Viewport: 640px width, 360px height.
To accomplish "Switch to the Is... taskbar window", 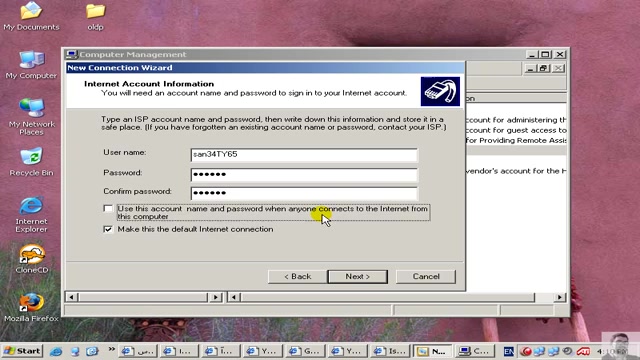I will pos(390,351).
